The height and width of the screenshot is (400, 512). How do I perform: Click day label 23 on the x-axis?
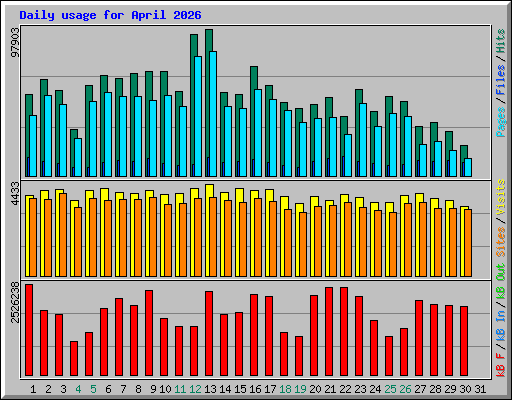(360, 389)
